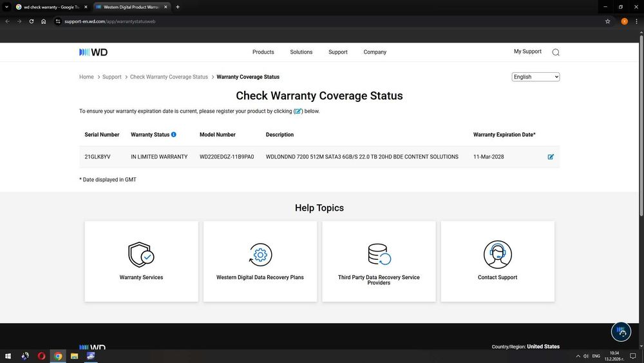Click the Data Recovery Plans gear icon
The width and height of the screenshot is (644, 363).
(260, 255)
